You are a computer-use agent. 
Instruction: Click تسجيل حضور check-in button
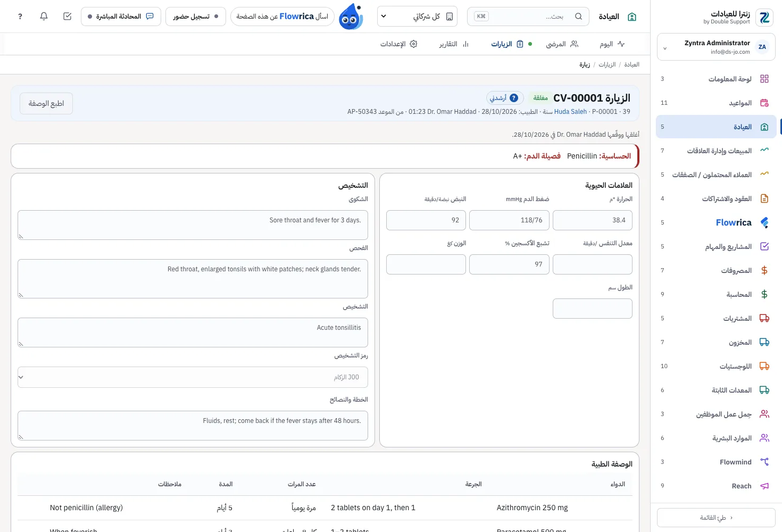pos(196,16)
